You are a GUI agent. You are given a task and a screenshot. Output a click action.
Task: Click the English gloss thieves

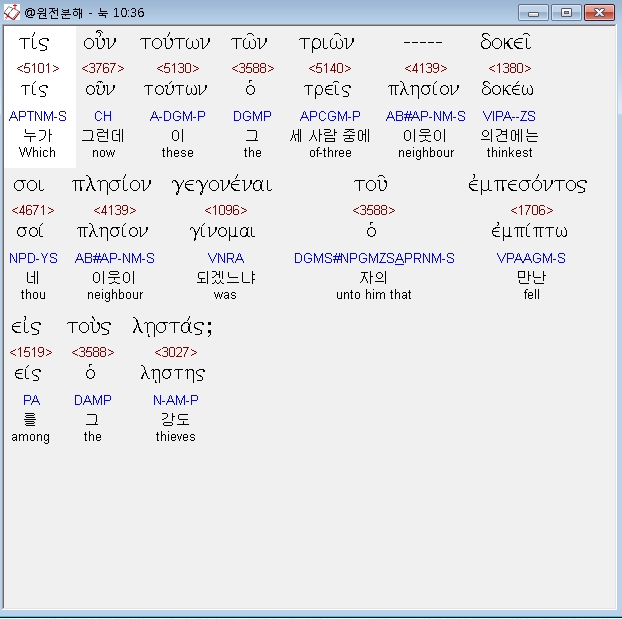175,436
